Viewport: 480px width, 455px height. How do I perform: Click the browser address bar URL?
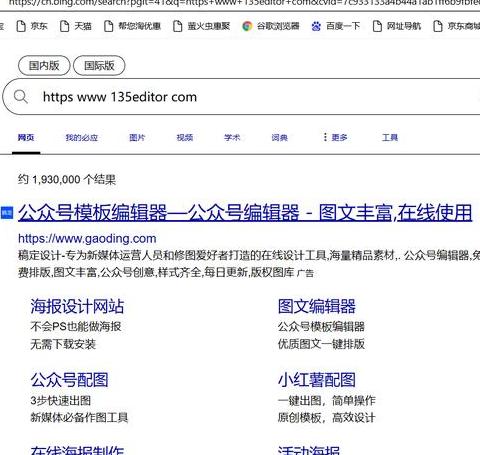tap(243, 3)
